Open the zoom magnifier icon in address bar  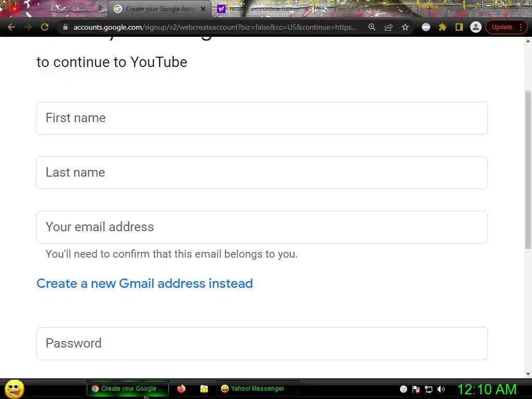(372, 27)
